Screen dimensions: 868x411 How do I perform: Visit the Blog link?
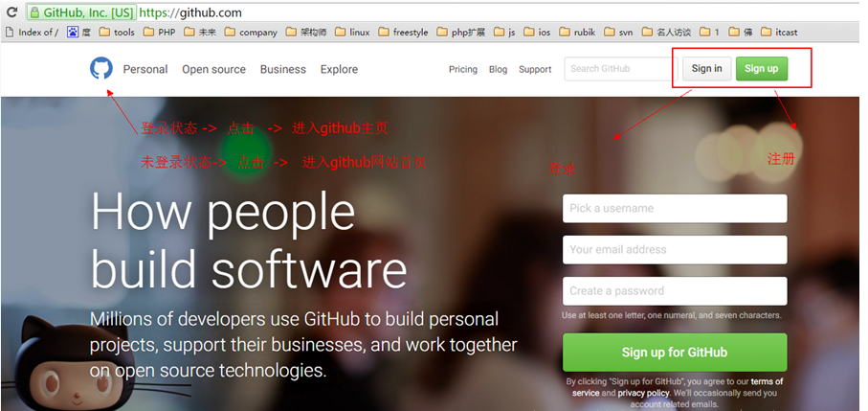click(498, 69)
